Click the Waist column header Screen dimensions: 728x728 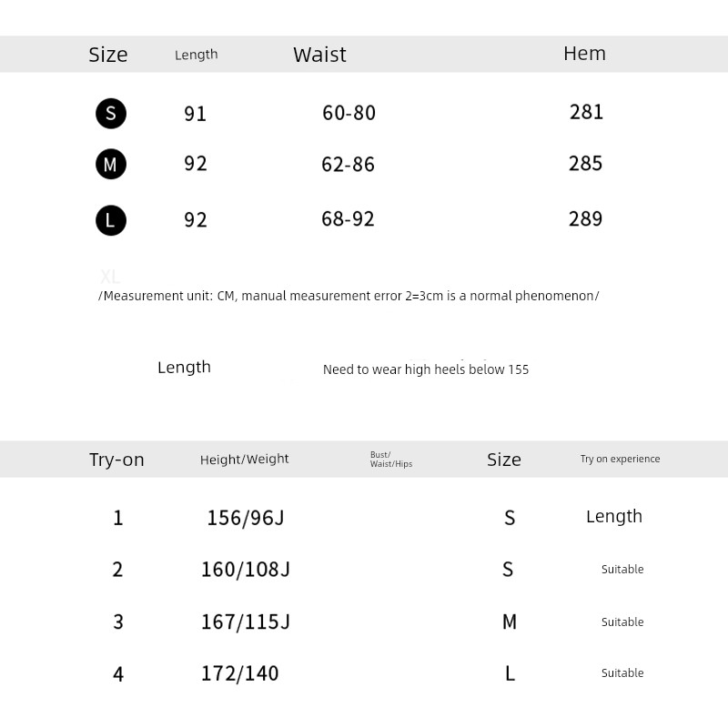coord(319,55)
